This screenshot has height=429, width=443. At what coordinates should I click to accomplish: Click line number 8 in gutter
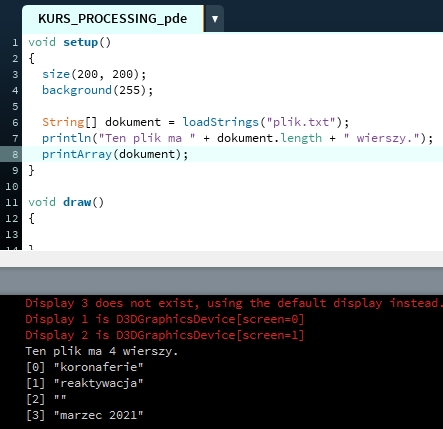tap(15, 154)
